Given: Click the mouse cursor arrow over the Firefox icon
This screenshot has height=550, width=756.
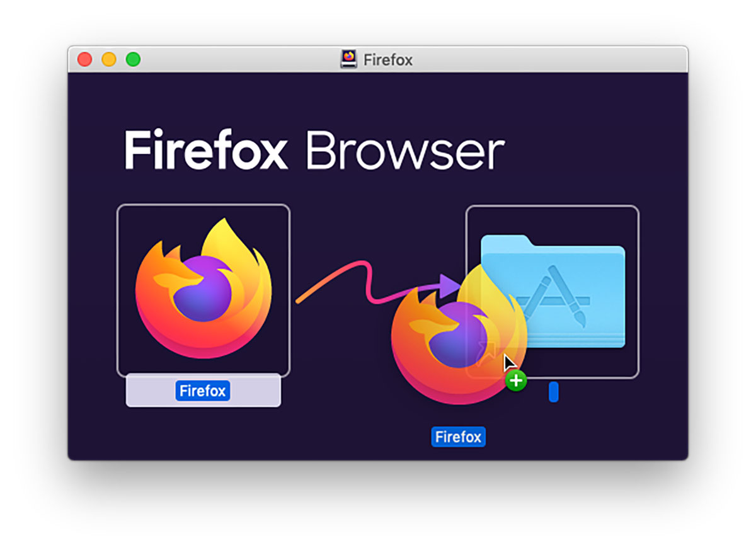Looking at the screenshot, I should (508, 360).
